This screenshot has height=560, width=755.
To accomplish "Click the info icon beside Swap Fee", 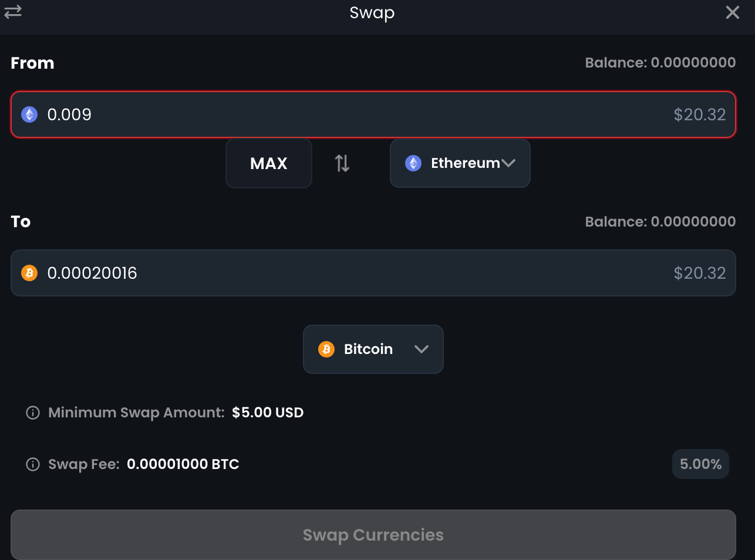I will pos(33,464).
